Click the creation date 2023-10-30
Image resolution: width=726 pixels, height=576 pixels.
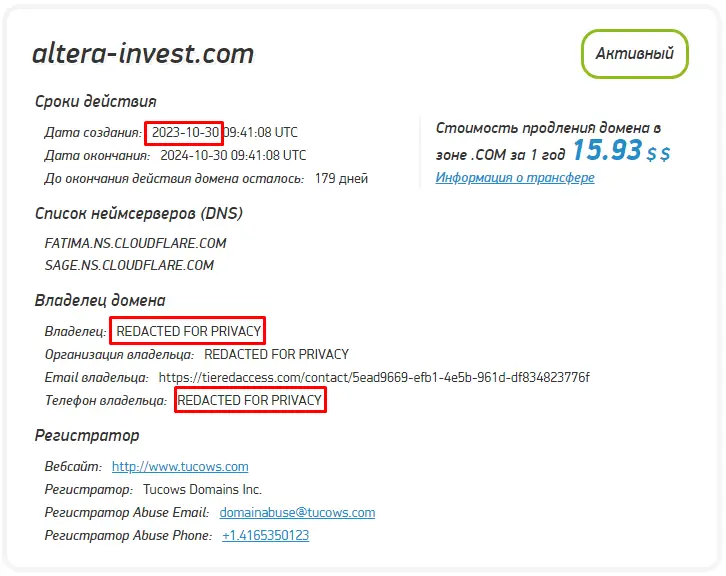184,132
